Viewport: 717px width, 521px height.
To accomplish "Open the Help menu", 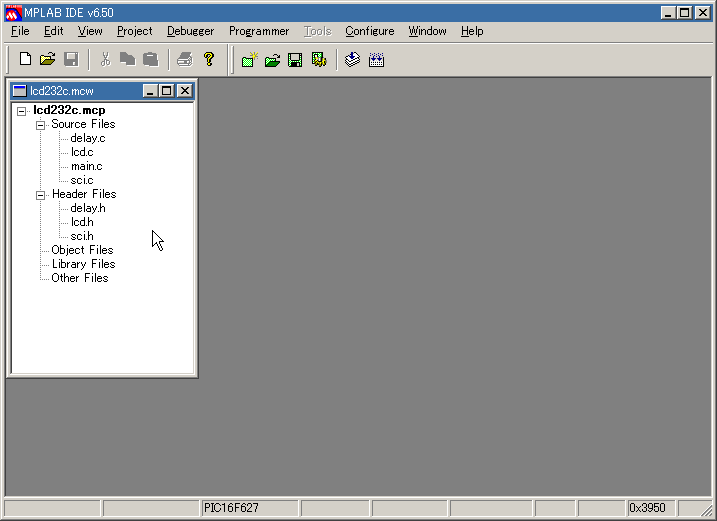I will [x=472, y=31].
